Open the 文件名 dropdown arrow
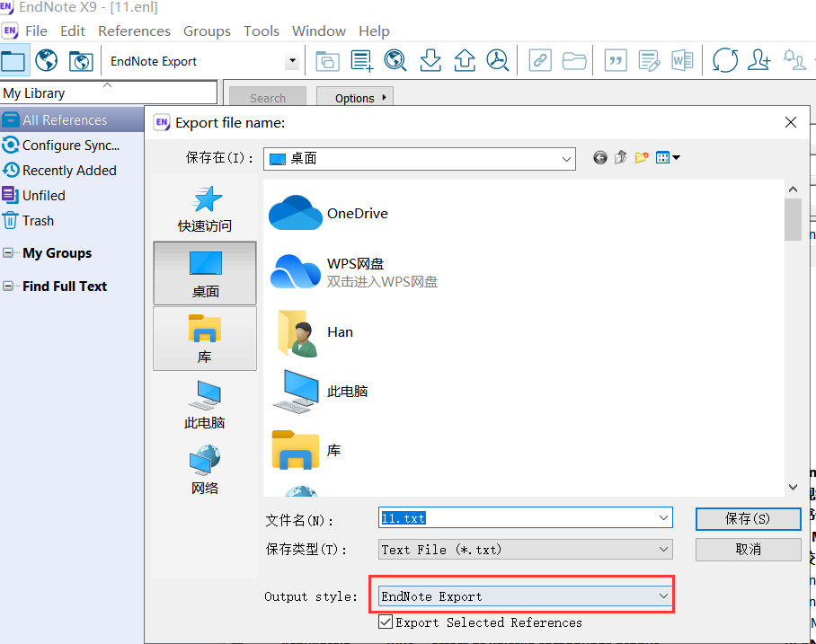This screenshot has height=644, width=816. (663, 518)
